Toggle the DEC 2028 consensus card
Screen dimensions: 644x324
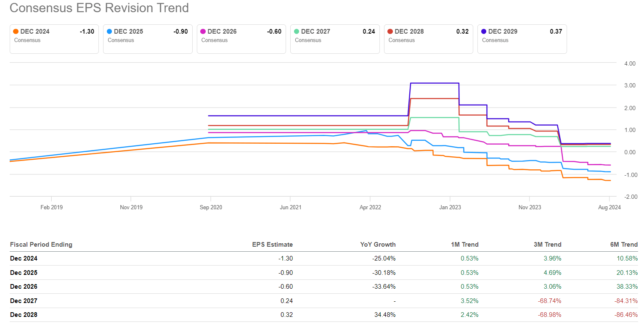click(x=428, y=39)
